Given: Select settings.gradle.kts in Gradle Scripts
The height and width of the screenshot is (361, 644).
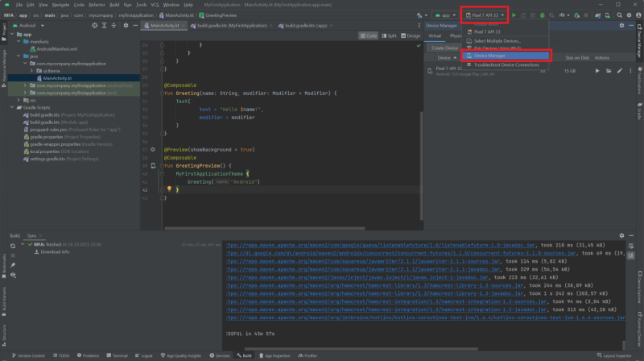Looking at the screenshot, I should pyautogui.click(x=61, y=159).
